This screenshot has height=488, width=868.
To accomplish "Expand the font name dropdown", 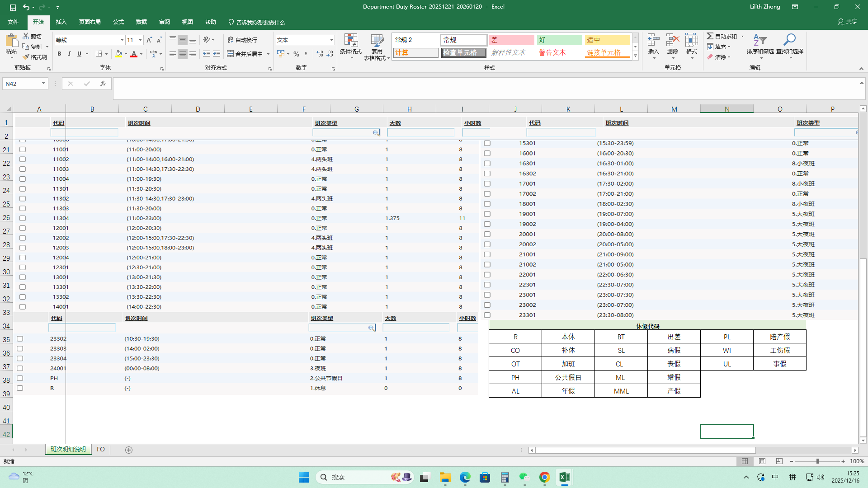I will [122, 40].
